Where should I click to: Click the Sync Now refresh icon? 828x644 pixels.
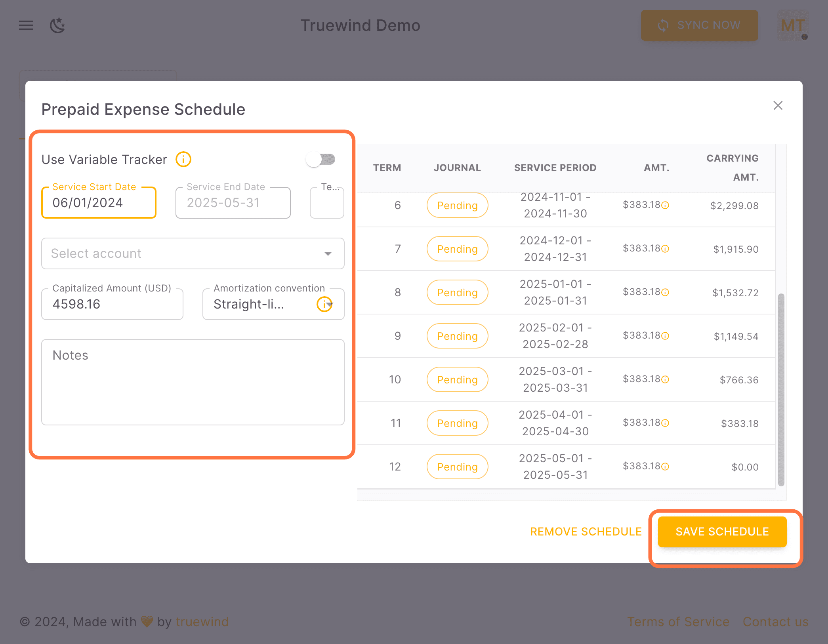point(663,25)
